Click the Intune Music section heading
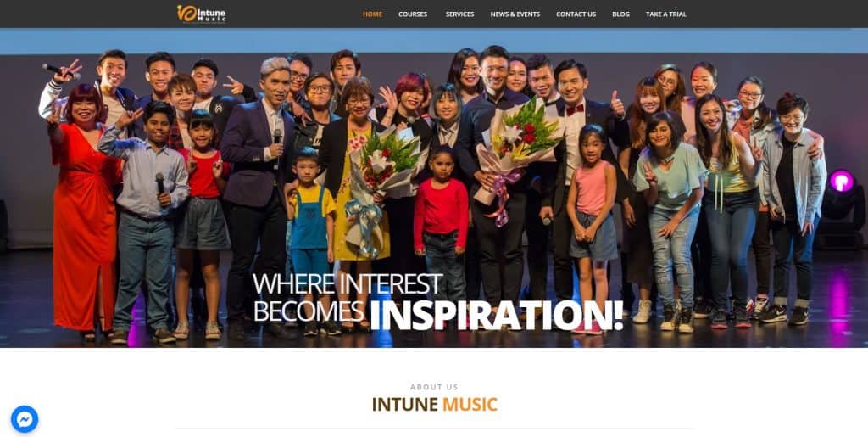This screenshot has width=868, height=437. coord(435,404)
